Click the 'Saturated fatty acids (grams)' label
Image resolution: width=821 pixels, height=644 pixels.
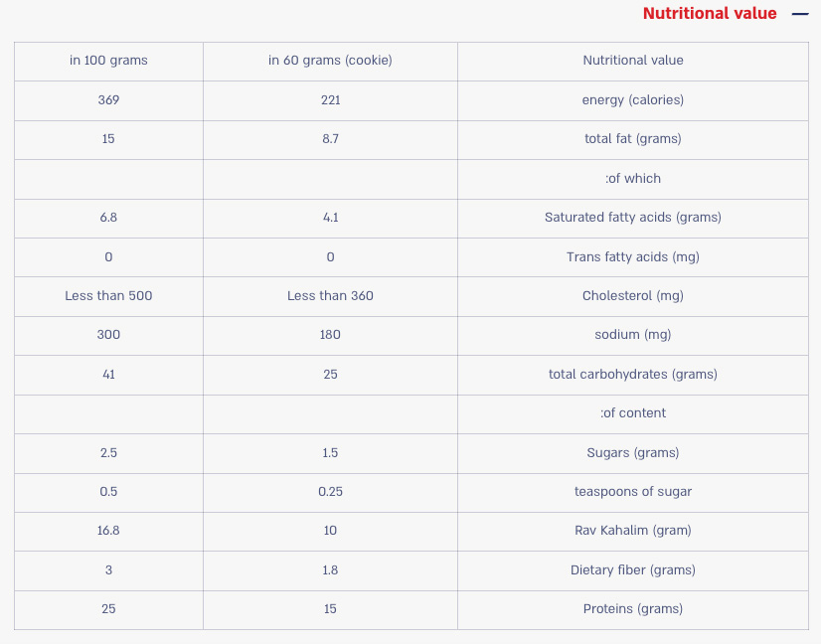click(632, 218)
